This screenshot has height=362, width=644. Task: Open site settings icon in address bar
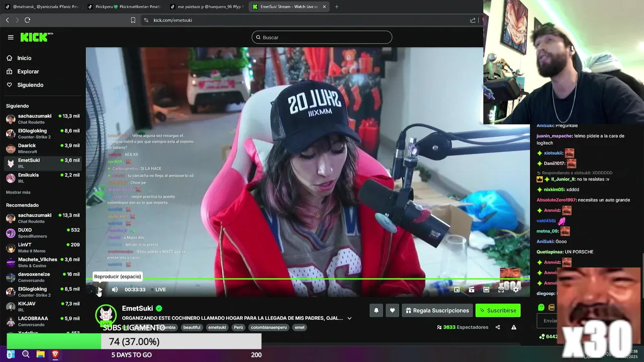click(146, 20)
